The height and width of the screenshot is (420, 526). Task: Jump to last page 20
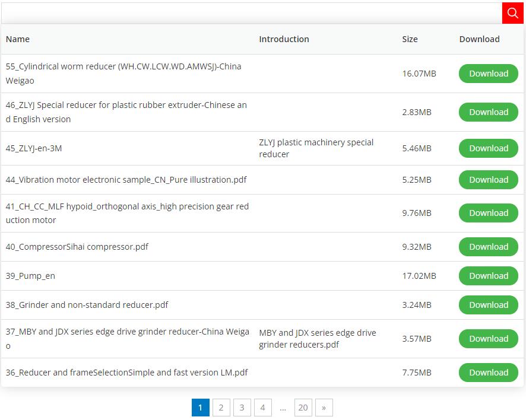pos(303,408)
